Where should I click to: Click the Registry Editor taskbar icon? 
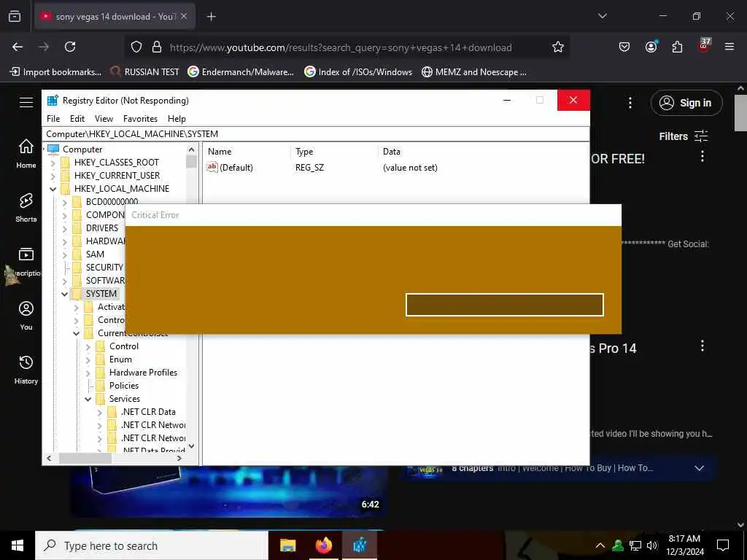point(360,545)
